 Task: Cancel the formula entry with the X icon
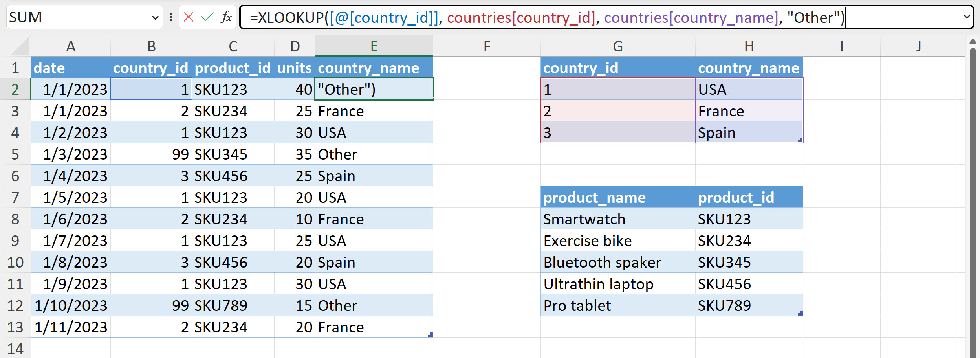pos(189,17)
